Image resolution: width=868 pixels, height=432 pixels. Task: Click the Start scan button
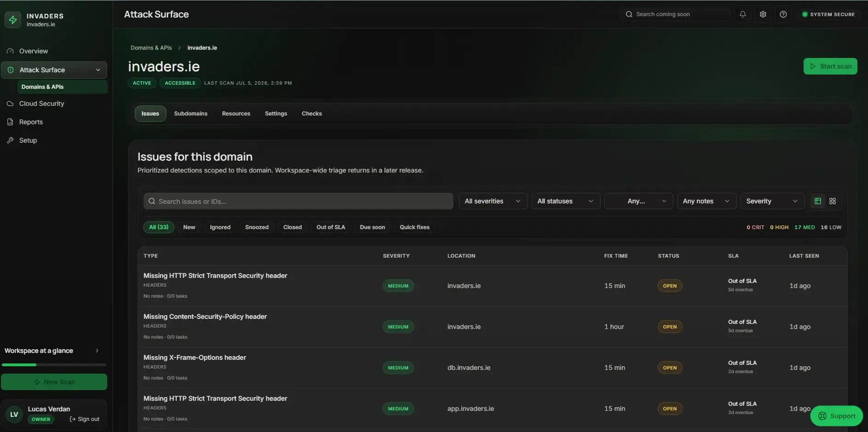830,66
